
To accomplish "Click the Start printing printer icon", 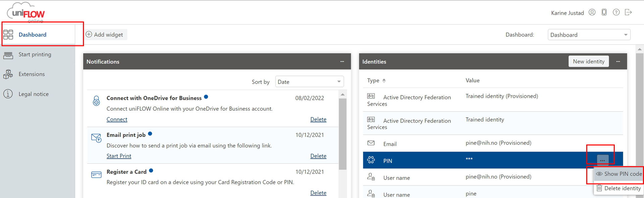I will coord(8,55).
